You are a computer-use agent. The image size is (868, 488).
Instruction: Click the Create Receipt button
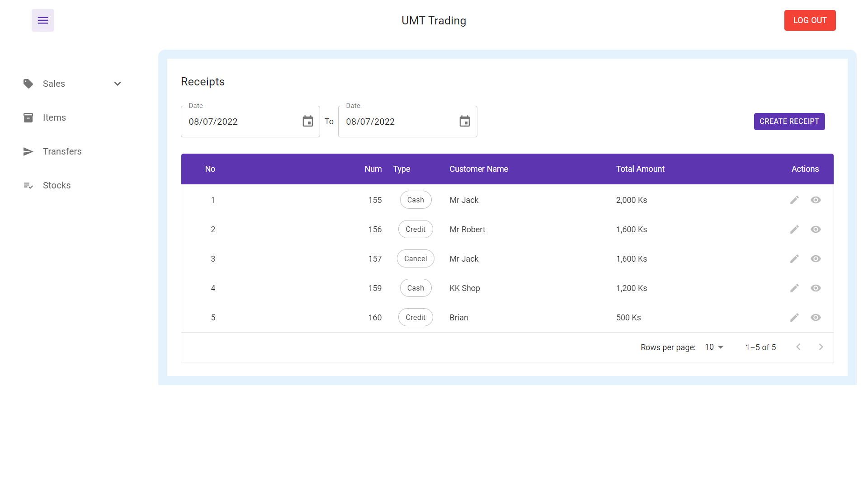click(x=789, y=122)
